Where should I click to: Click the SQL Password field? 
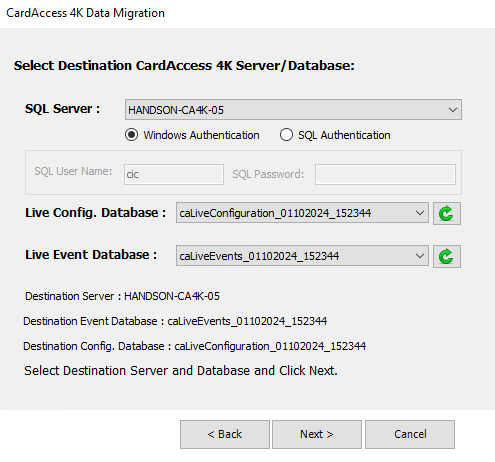[385, 174]
